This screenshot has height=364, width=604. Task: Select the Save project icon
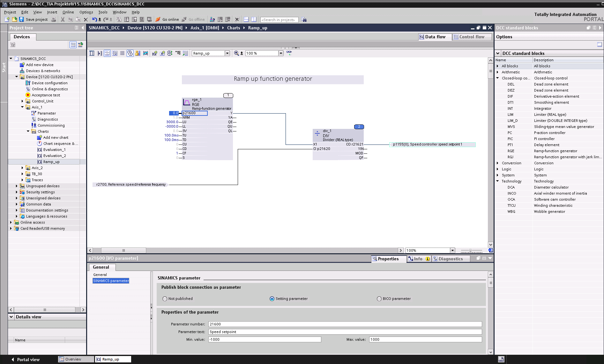point(21,19)
